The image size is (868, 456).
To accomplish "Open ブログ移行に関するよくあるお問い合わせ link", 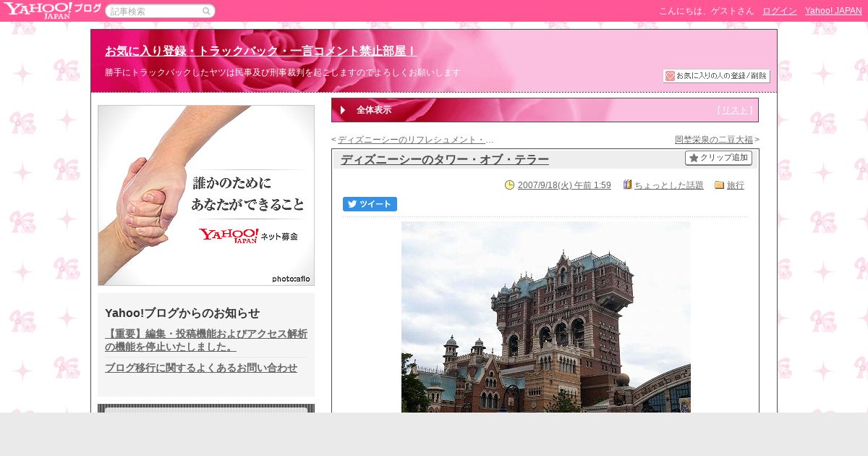I will 201,368.
